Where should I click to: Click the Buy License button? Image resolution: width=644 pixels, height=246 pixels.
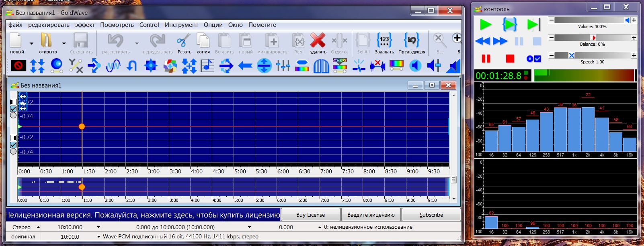[310, 215]
